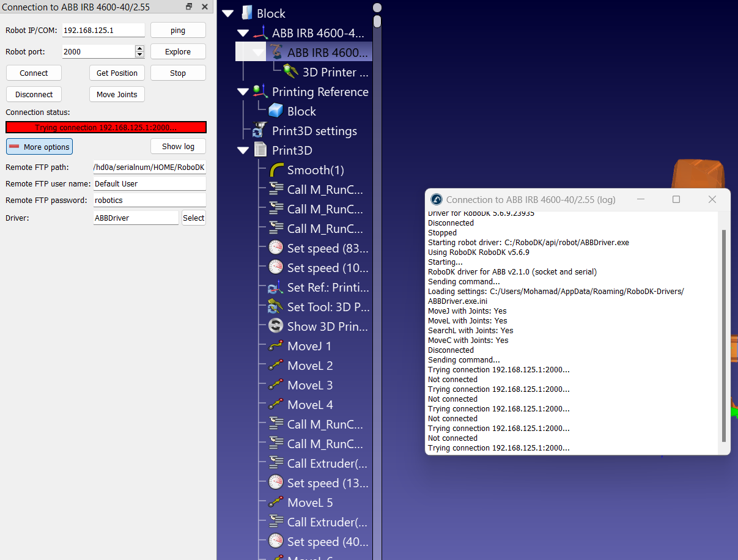
Task: Collapse the Printing Reference node
Action: click(243, 92)
